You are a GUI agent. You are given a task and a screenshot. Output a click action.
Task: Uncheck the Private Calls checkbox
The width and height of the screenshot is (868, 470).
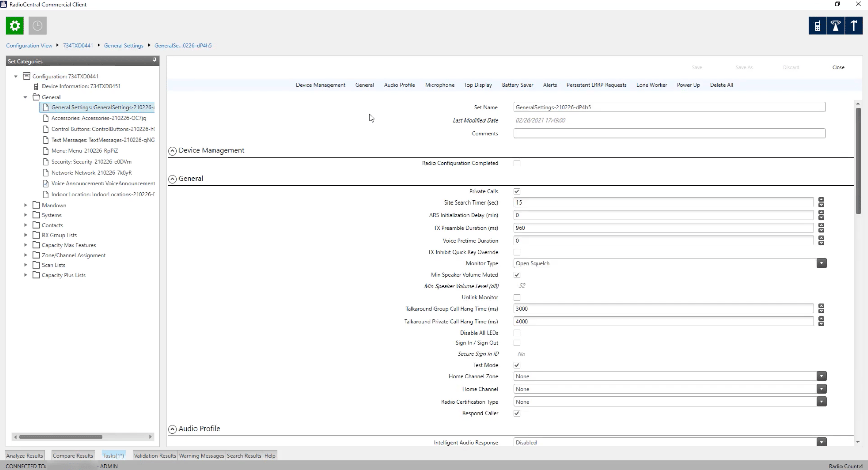tap(517, 191)
